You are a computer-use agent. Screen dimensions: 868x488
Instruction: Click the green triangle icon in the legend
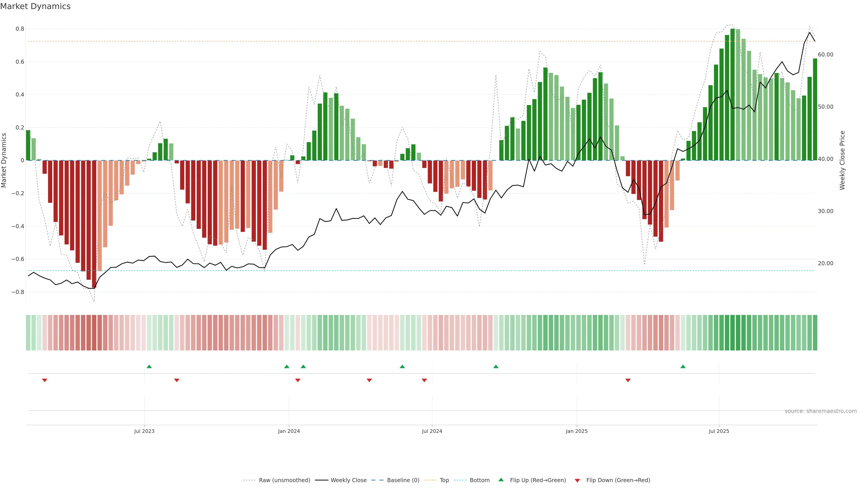tap(501, 480)
